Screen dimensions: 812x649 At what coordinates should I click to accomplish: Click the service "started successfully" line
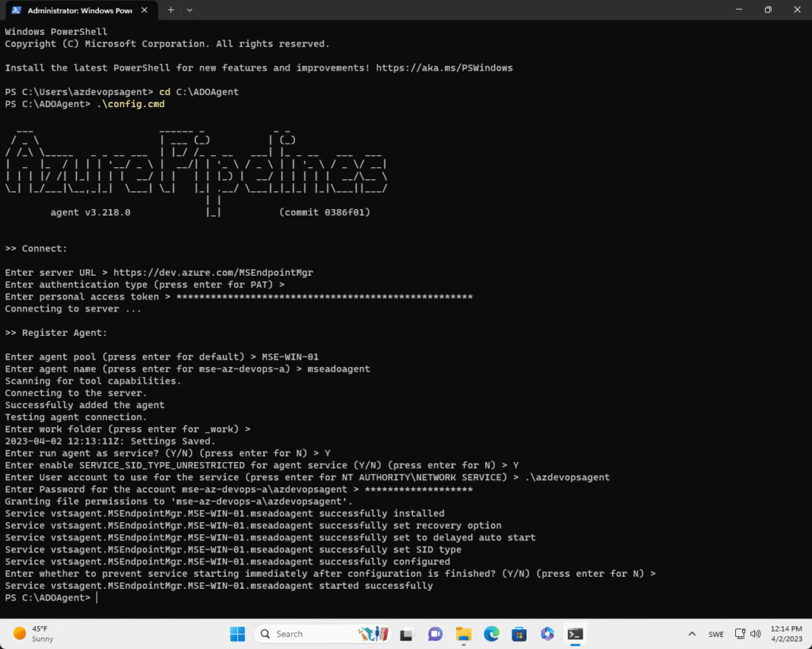(219, 586)
